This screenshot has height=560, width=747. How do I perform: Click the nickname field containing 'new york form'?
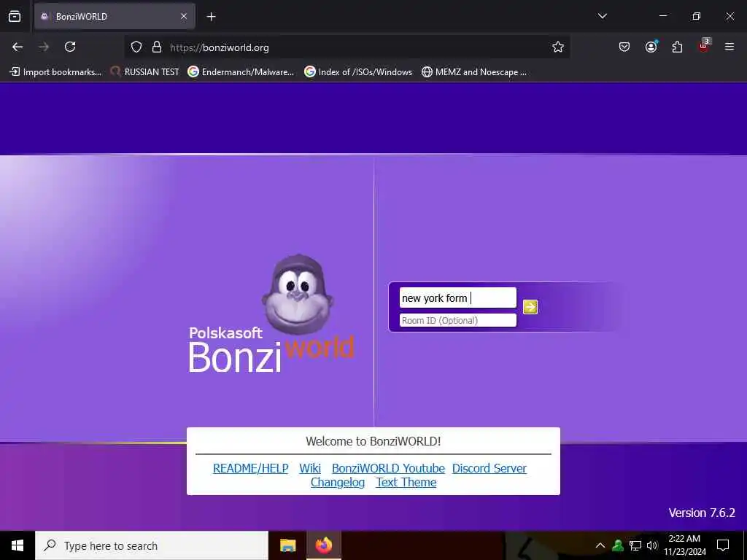(x=458, y=298)
